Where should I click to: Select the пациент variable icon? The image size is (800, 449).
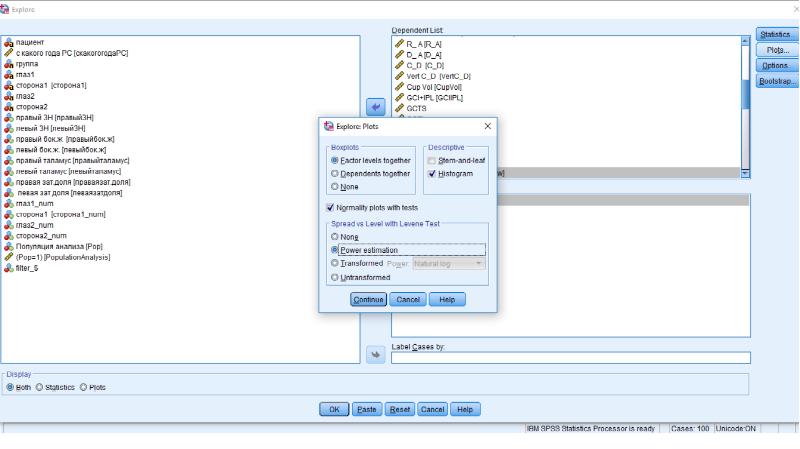point(9,42)
